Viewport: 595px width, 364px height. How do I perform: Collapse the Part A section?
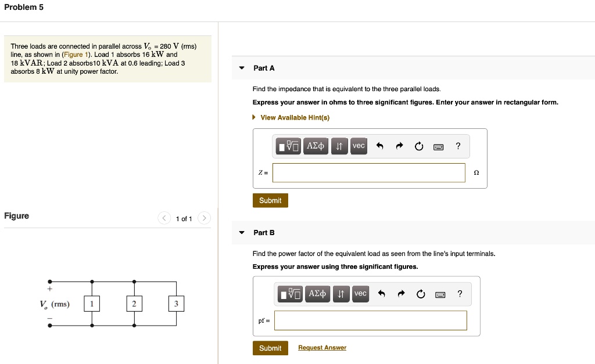[x=241, y=67]
